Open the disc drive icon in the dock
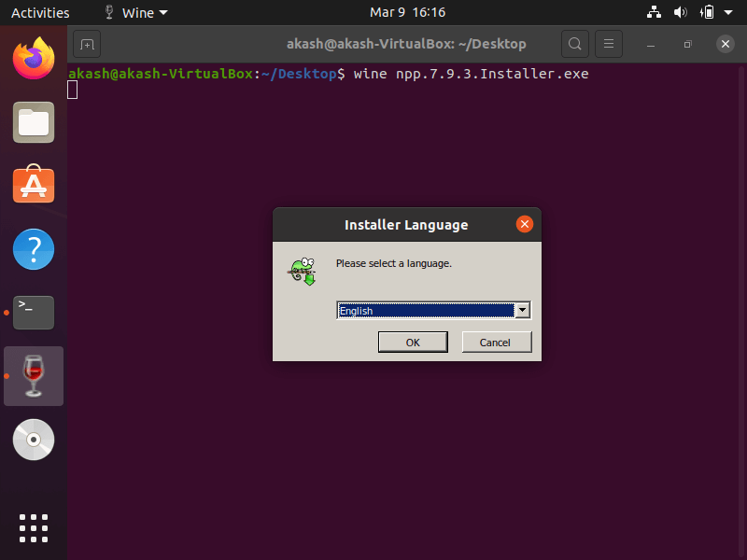Viewport: 747px width, 560px height. click(33, 439)
